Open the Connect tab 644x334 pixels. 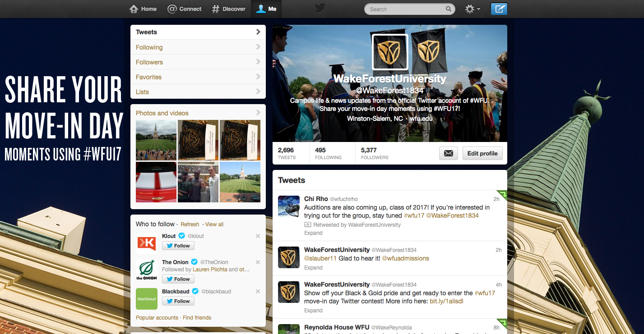(185, 9)
